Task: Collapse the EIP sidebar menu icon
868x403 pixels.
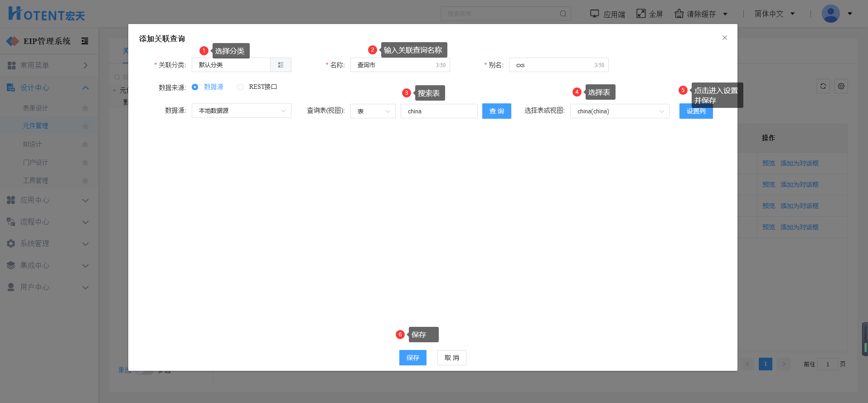Action: (85, 41)
